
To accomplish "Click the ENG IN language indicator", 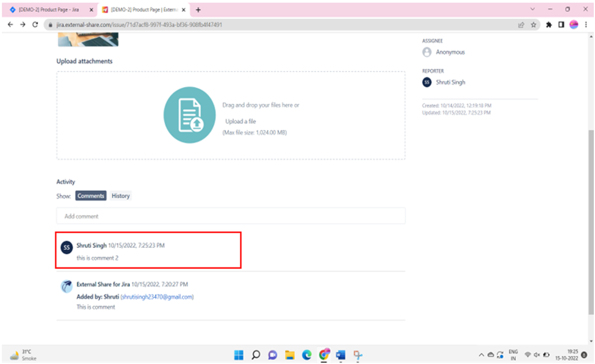I will click(513, 355).
